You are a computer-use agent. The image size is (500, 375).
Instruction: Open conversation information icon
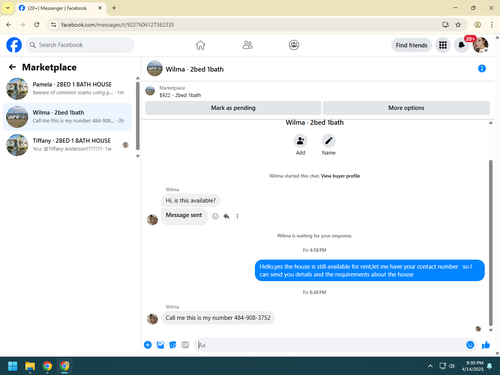point(482,69)
